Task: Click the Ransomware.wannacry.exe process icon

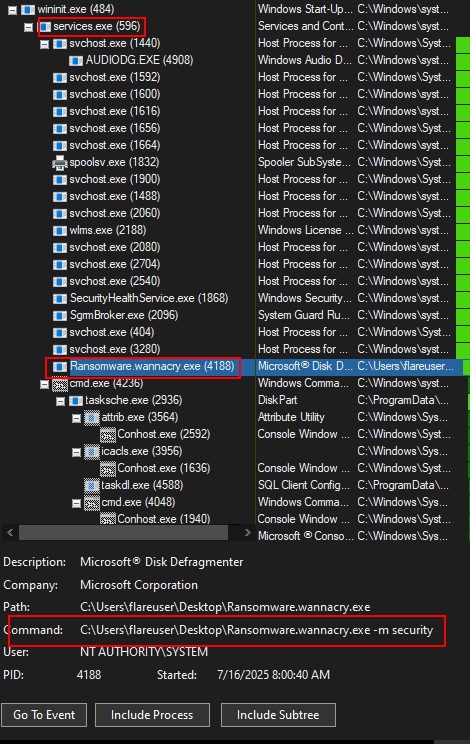Action: click(x=60, y=367)
